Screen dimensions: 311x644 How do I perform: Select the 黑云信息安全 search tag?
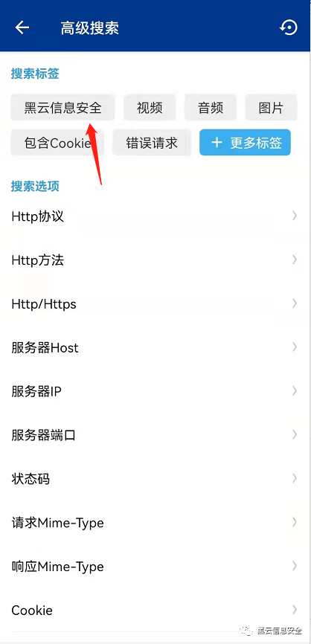pos(62,108)
